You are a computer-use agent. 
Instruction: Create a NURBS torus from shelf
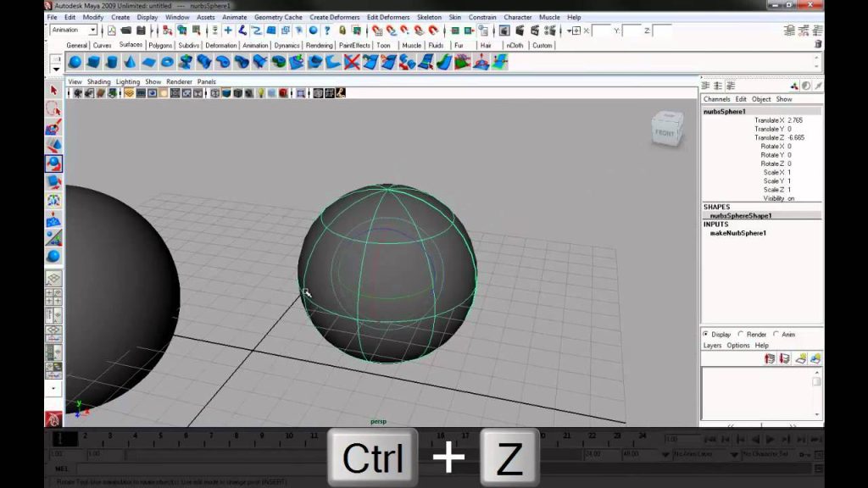point(167,63)
